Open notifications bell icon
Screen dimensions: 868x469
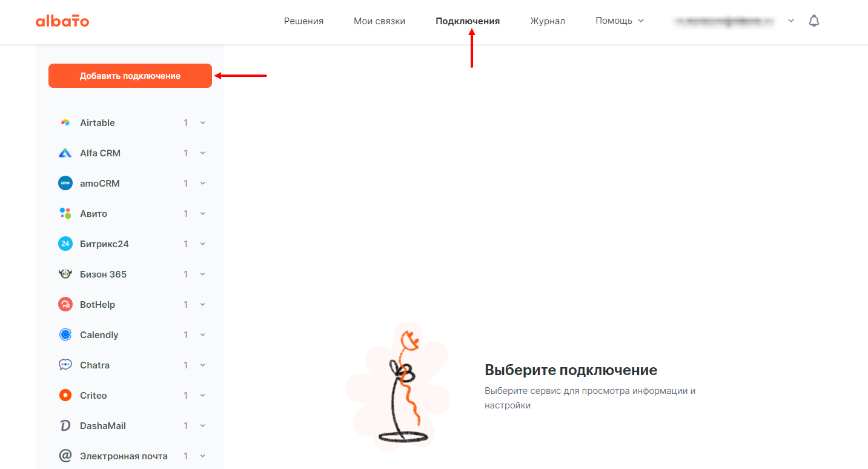814,21
